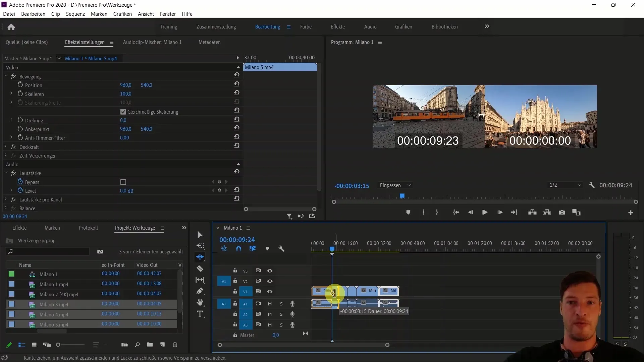Image resolution: width=644 pixels, height=362 pixels.
Task: Open Project panel overflow chevrons
Action: pyautogui.click(x=184, y=228)
